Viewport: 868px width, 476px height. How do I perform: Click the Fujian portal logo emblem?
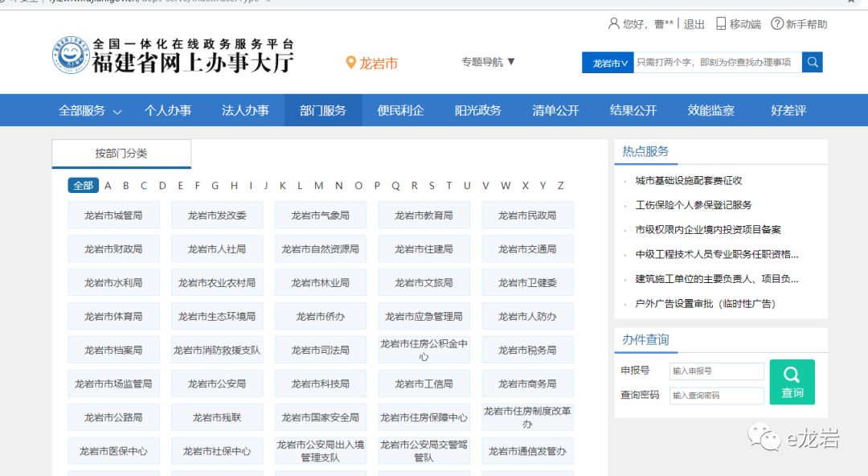pyautogui.click(x=71, y=55)
